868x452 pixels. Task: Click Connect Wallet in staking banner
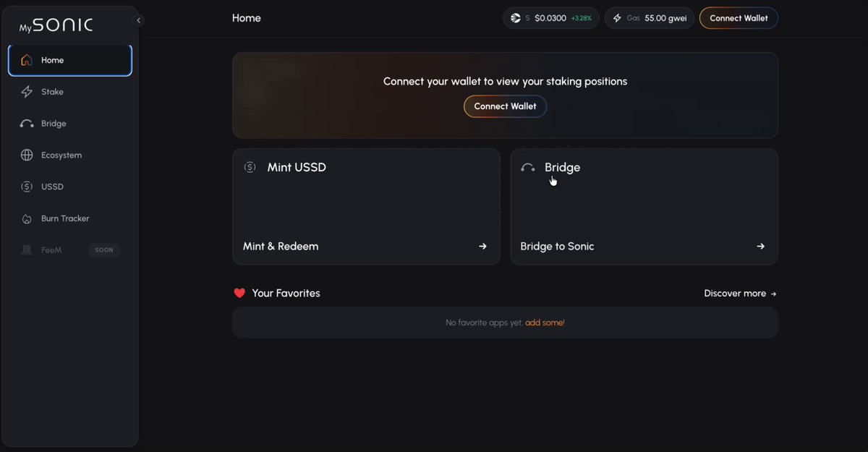pyautogui.click(x=505, y=106)
